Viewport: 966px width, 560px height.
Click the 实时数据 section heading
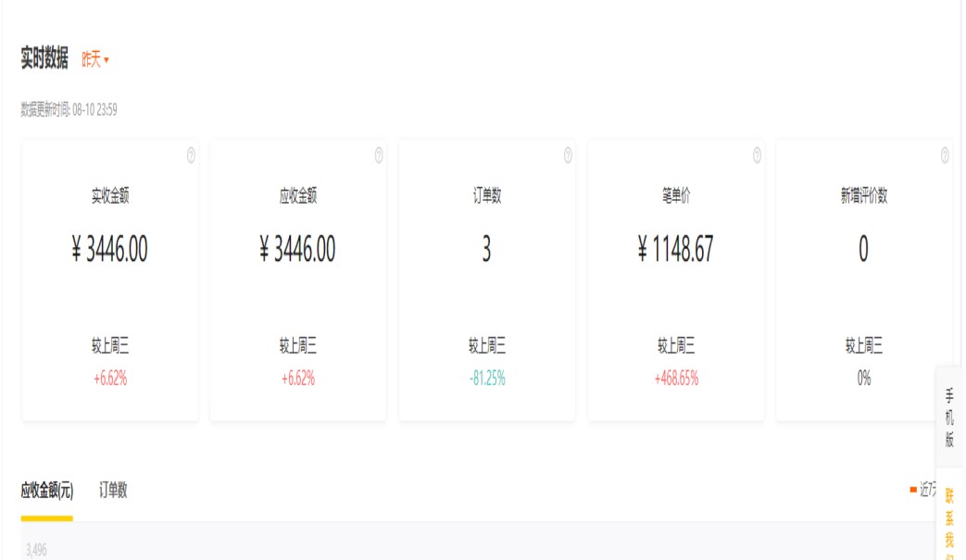[x=44, y=59]
